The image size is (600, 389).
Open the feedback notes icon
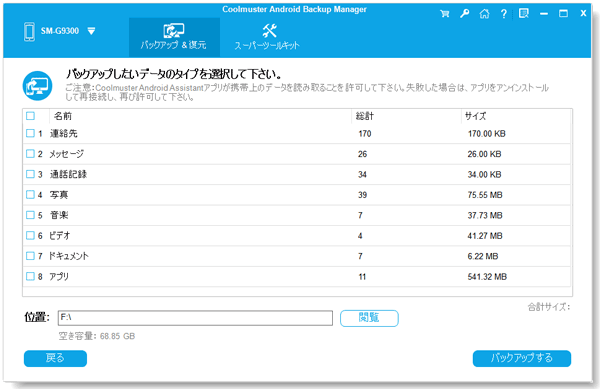523,13
